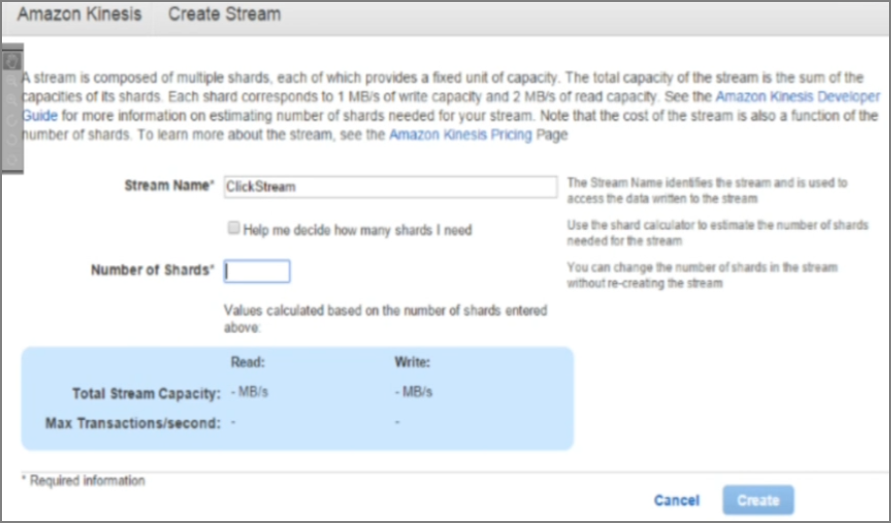Click the 'Write:' column heading
Screen dimensions: 891x523
[x=412, y=362]
